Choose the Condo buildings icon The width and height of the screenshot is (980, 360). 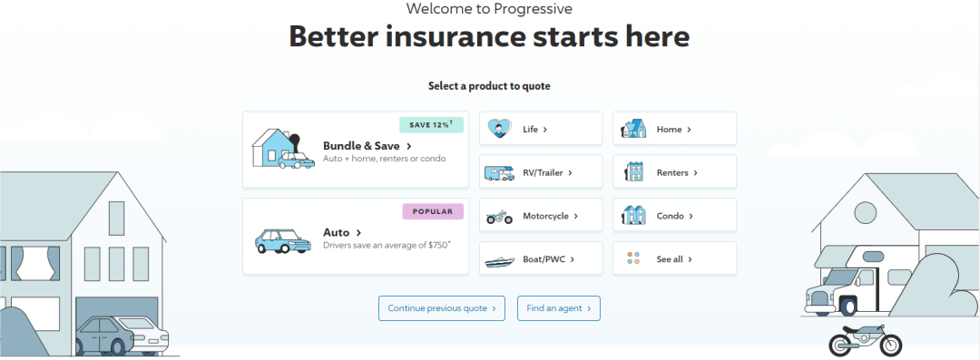pyautogui.click(x=633, y=216)
